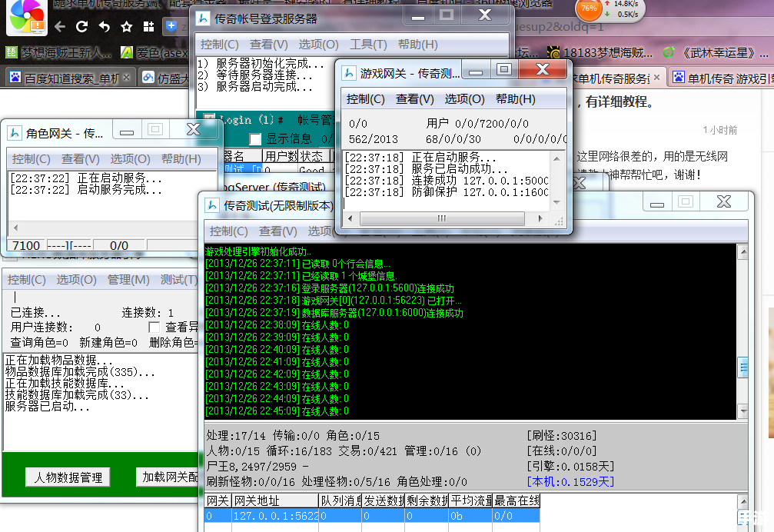This screenshot has height=532, width=774.
Task: Click the vertical scrollbar thumb of engine log
Action: click(742, 367)
